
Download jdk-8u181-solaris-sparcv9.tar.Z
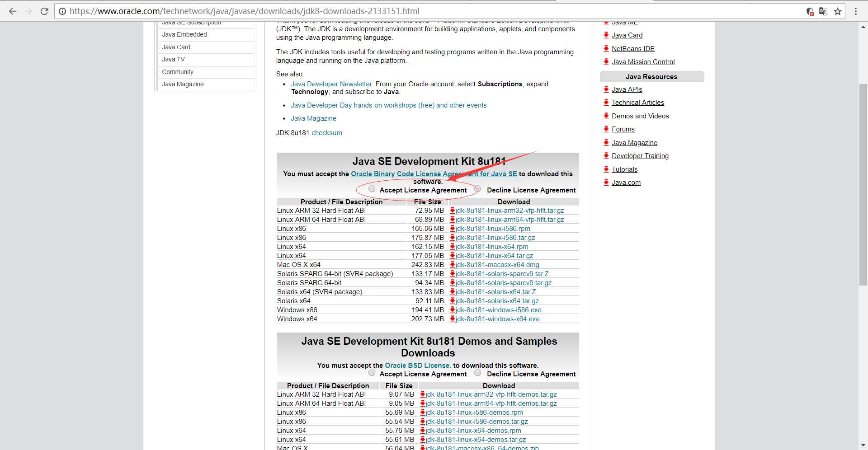coord(502,274)
